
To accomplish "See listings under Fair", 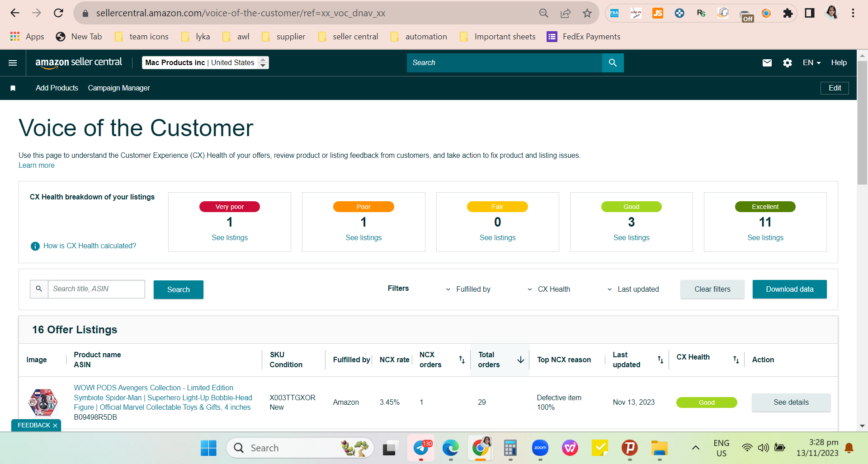I will [x=497, y=238].
